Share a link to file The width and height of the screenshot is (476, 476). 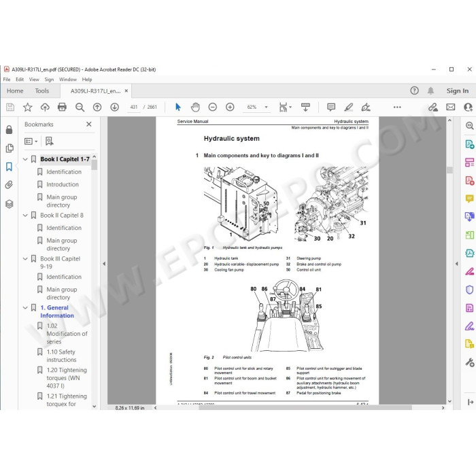click(433, 107)
